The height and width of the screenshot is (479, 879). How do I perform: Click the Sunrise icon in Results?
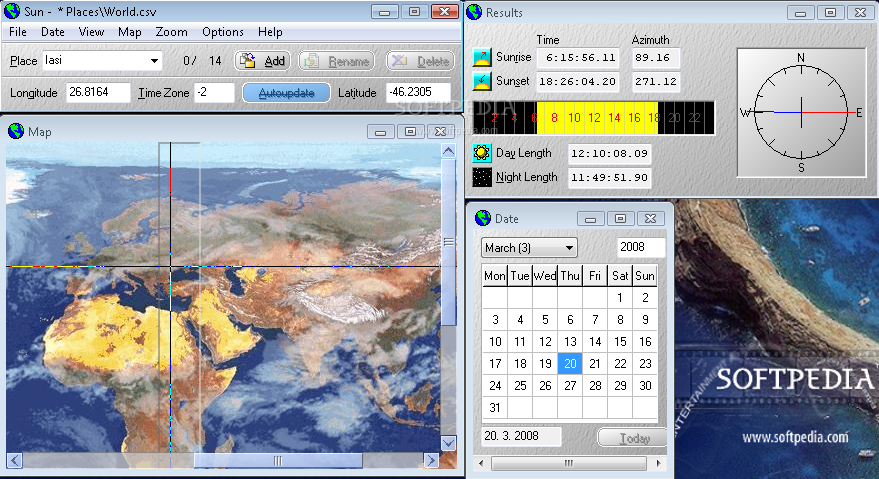click(x=482, y=57)
